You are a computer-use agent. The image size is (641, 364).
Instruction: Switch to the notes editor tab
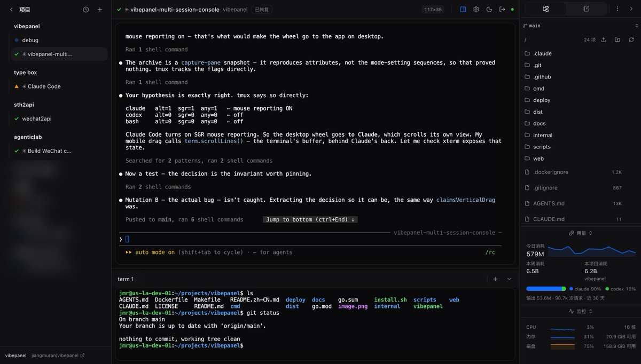586,9
